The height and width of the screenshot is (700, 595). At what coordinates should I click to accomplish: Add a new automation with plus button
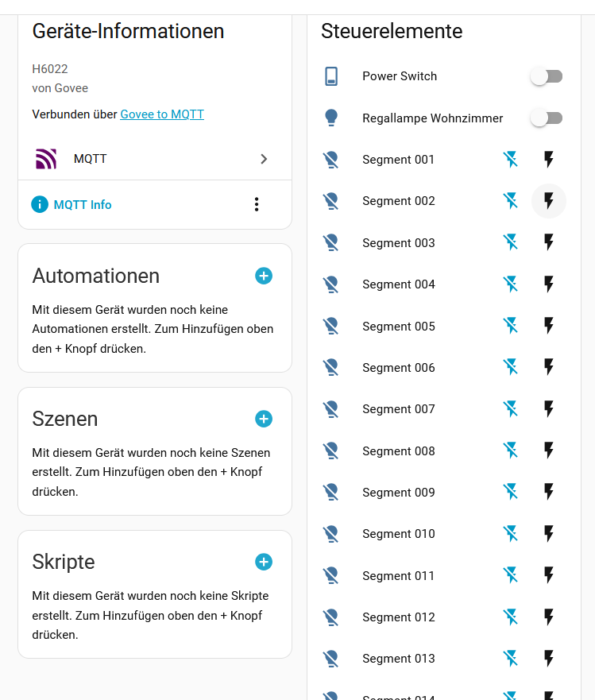(264, 276)
